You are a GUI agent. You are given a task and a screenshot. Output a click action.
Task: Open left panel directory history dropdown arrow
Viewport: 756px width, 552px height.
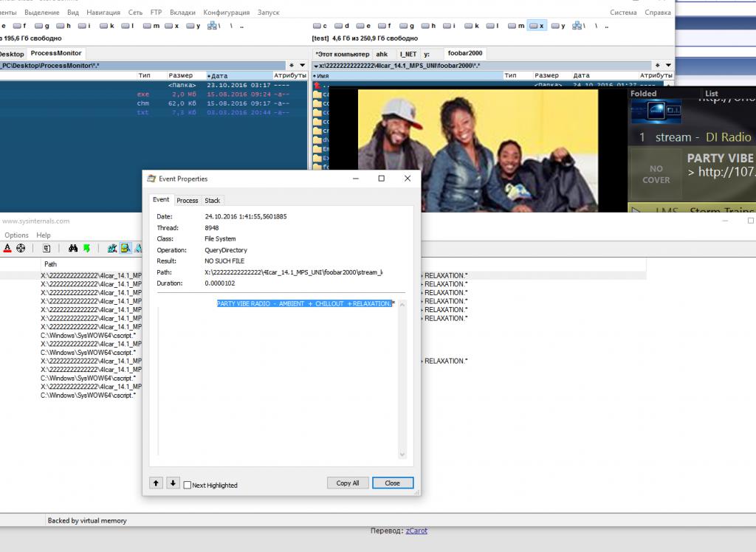click(x=303, y=66)
